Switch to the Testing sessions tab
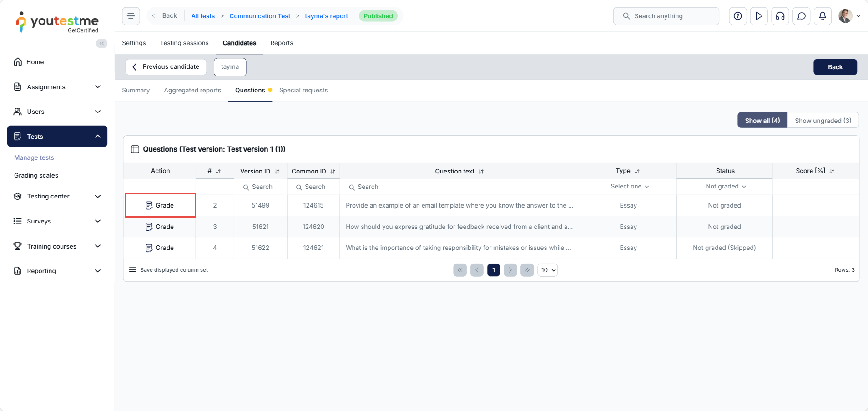868x411 pixels. (x=184, y=43)
